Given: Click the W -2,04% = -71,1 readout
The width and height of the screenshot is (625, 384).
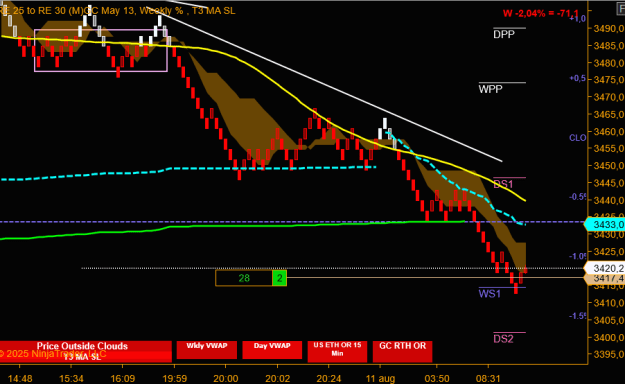Looking at the screenshot, I should click(x=540, y=13).
